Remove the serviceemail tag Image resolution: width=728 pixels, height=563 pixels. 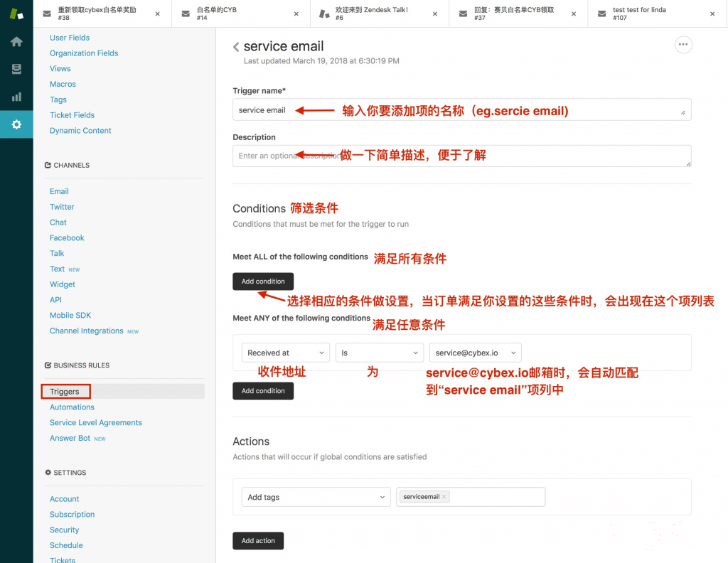pos(444,497)
